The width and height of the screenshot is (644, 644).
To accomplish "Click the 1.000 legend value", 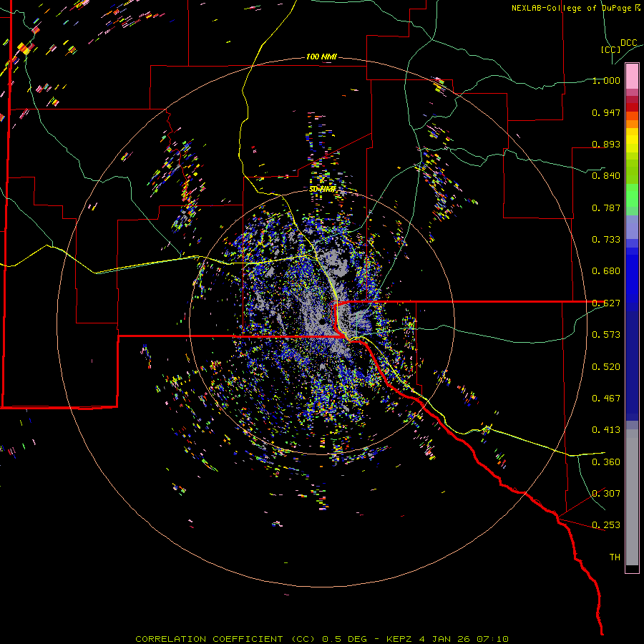I will [x=606, y=80].
